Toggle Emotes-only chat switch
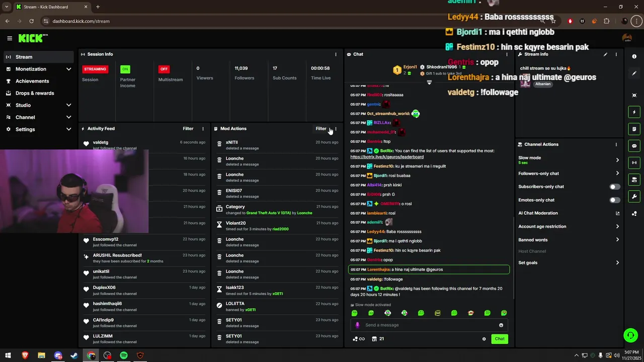The height and width of the screenshot is (362, 644). tap(615, 200)
